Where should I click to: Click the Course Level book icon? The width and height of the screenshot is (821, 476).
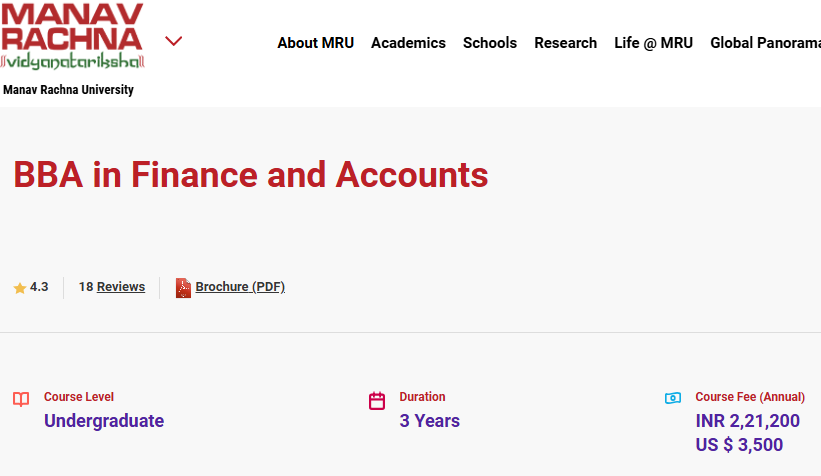pos(21,400)
